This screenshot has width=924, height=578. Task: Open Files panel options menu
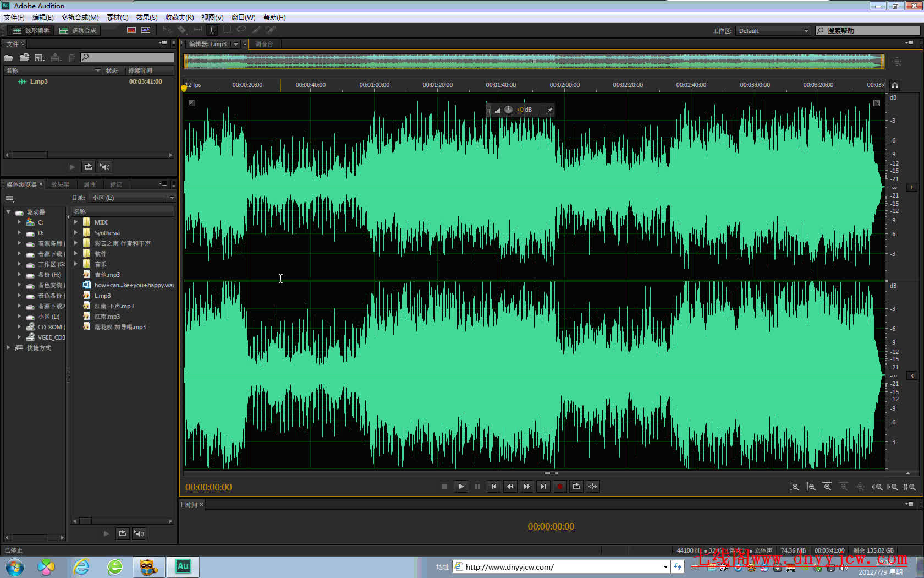click(163, 43)
